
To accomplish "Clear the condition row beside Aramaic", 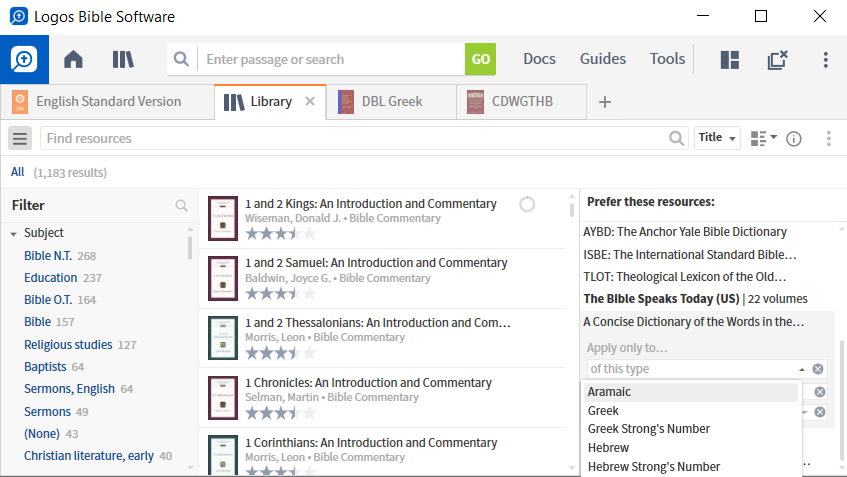I will (x=819, y=392).
